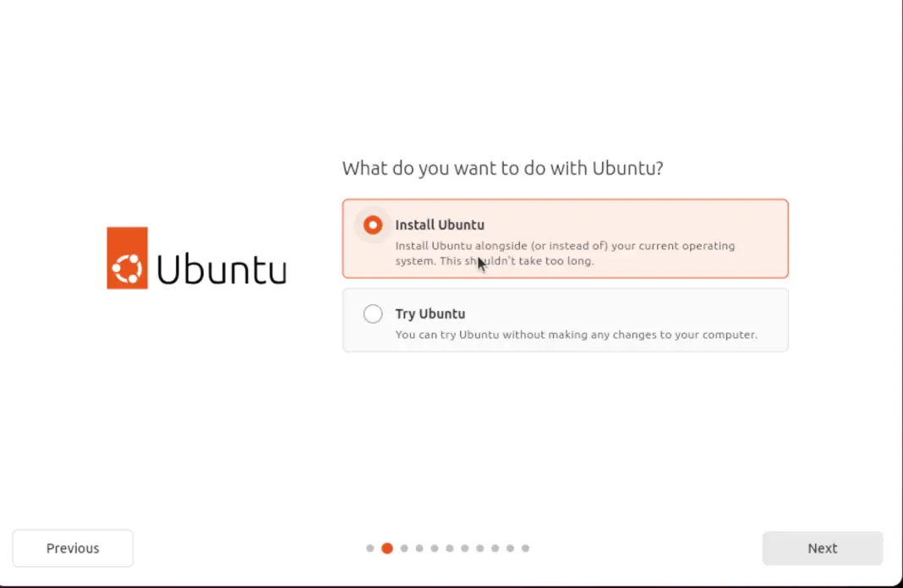Click the Next button
Screen dimensions: 903x588
click(822, 548)
